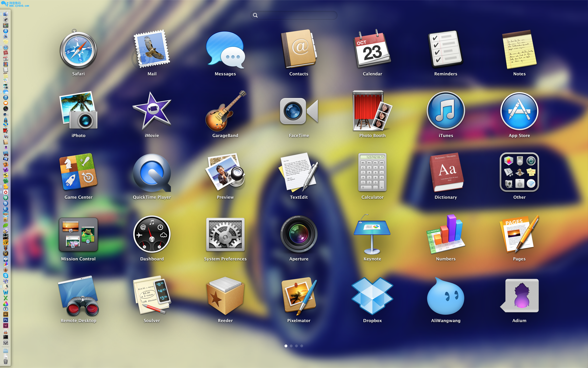The height and width of the screenshot is (368, 588).
Task: Open the Trash in the Dock
Action: coord(6,362)
